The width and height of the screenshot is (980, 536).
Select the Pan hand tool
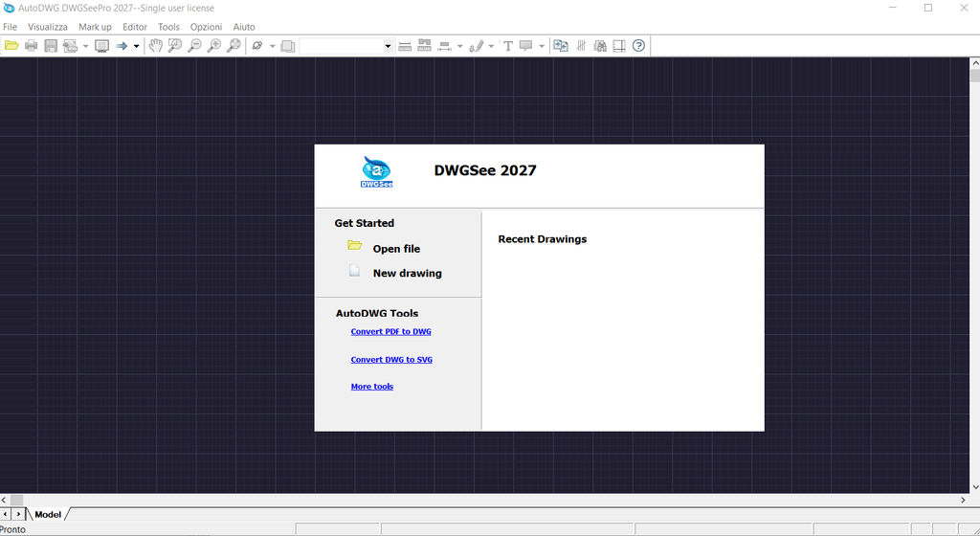pos(156,46)
